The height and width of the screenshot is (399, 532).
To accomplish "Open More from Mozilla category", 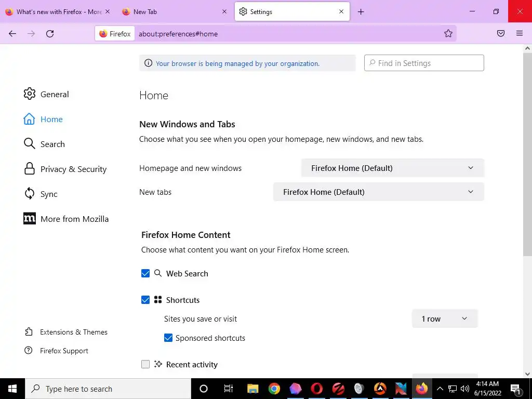I will click(66, 219).
